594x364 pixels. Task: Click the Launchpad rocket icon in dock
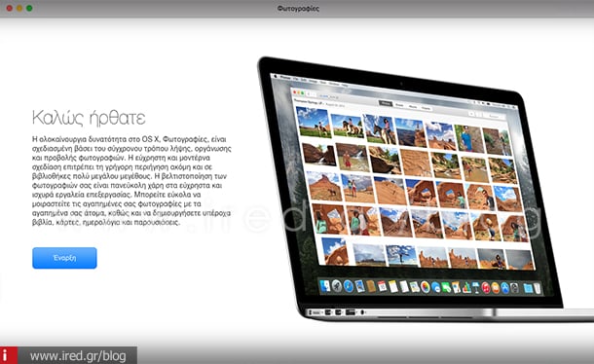pyautogui.click(x=337, y=286)
